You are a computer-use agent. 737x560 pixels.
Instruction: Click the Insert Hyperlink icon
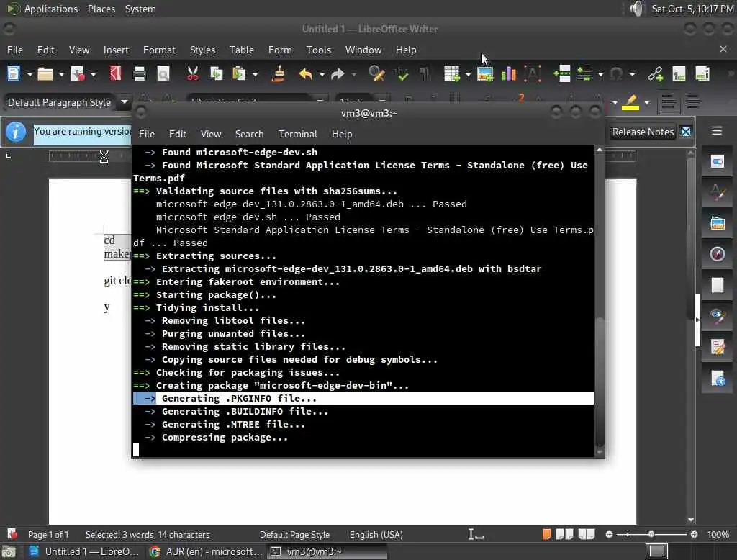(655, 74)
